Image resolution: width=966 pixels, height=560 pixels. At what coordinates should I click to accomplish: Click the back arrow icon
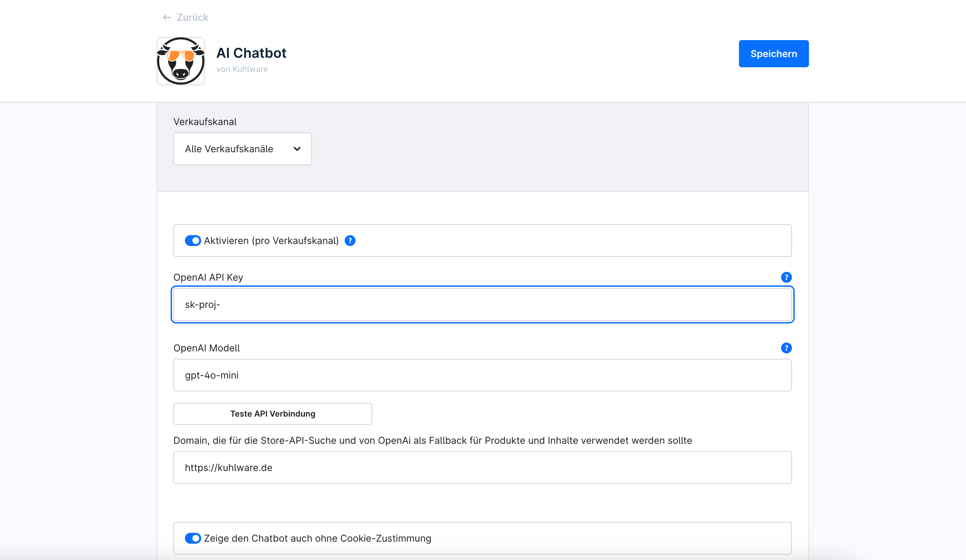(x=167, y=18)
